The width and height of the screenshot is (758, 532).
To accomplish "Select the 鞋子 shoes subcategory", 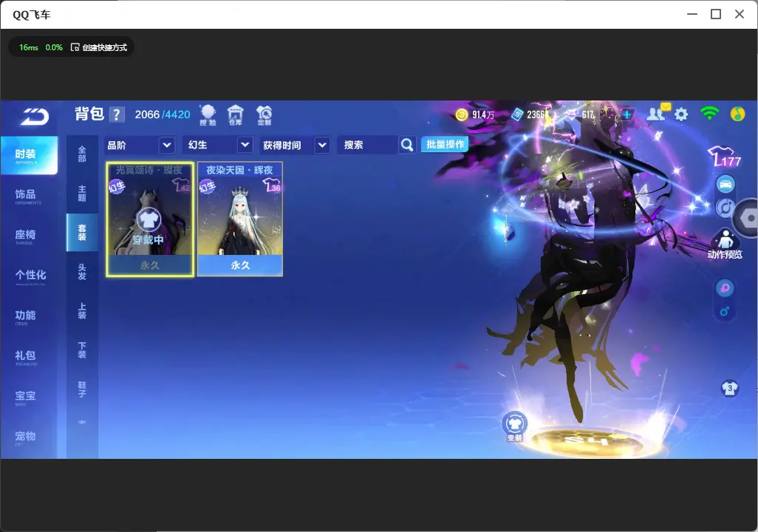I will 82,389.
